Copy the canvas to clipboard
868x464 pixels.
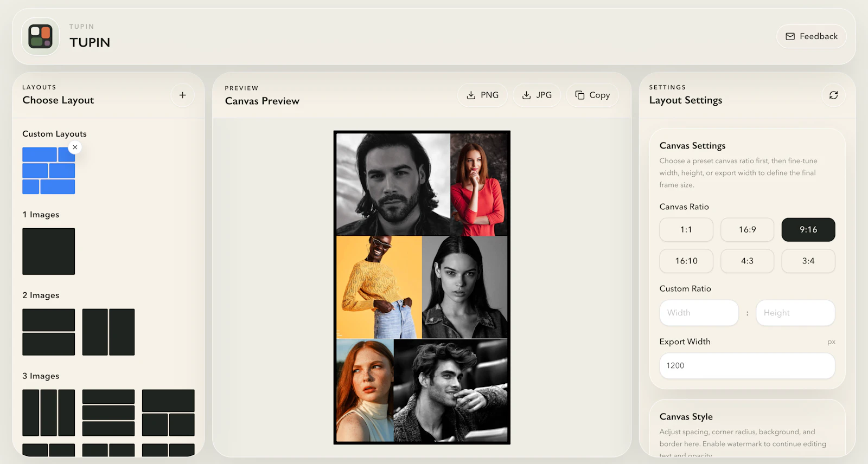tap(592, 95)
